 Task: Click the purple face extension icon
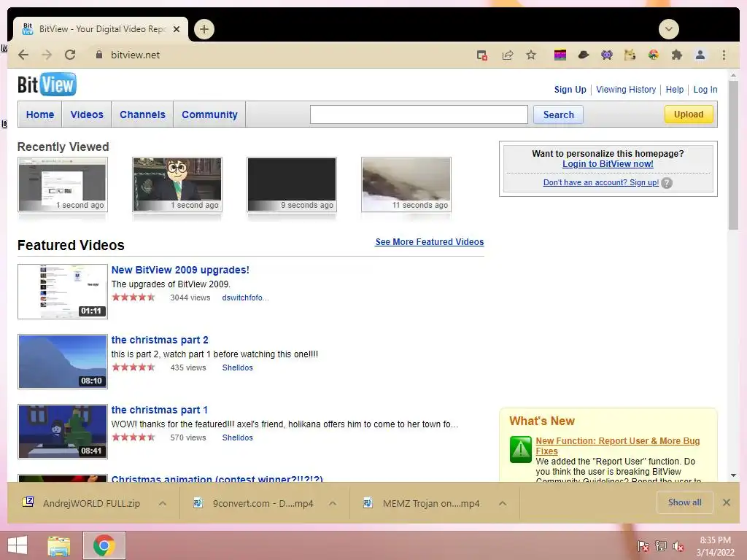pyautogui.click(x=606, y=55)
